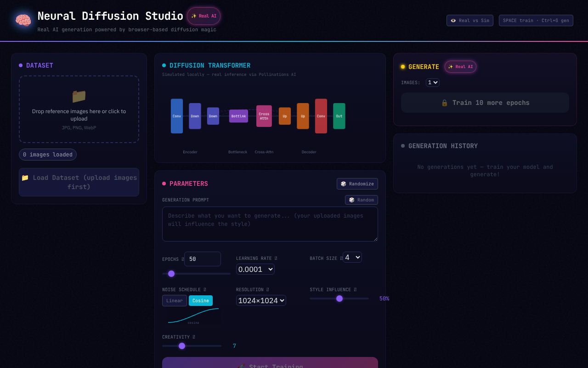
Task: Click inside the generation prompt text area
Action: tap(270, 224)
